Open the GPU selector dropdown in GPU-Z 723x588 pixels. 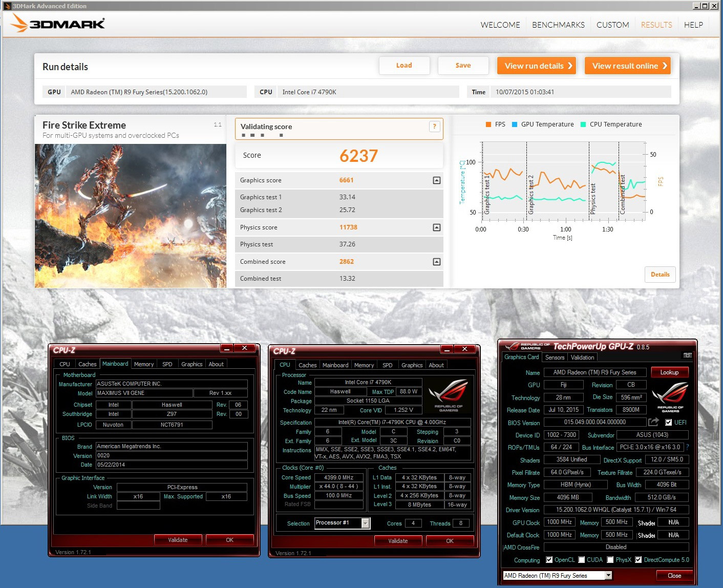click(608, 576)
